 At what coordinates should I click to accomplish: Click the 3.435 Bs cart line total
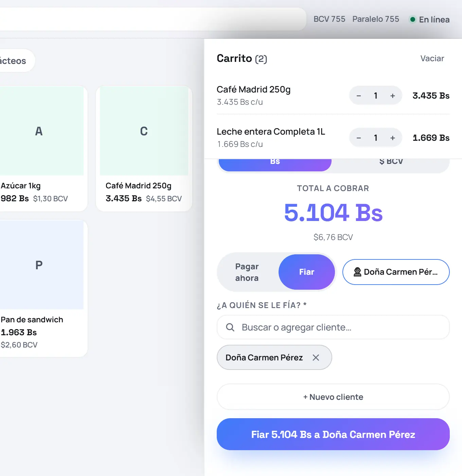(431, 96)
